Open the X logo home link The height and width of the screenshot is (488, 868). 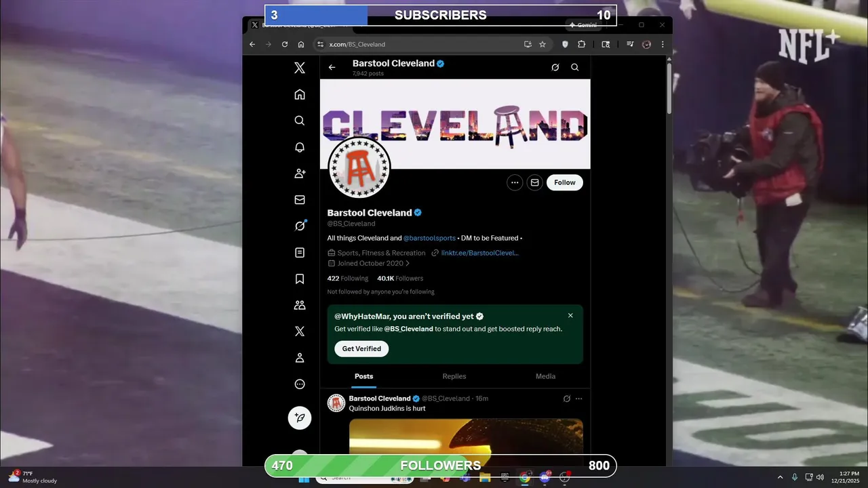[x=300, y=68]
